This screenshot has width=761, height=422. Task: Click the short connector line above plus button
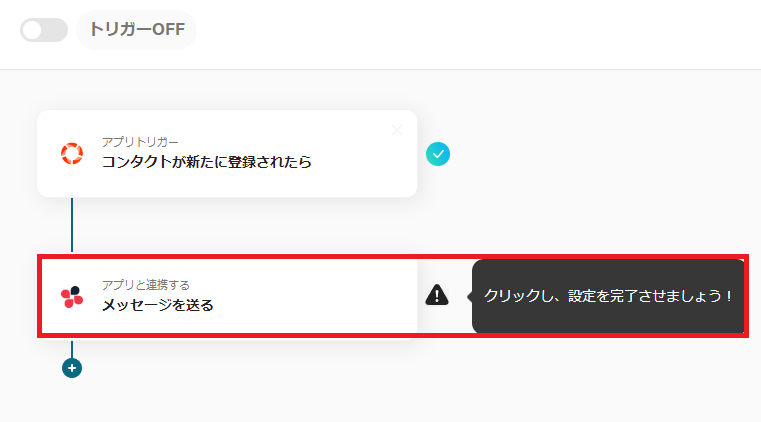point(72,348)
